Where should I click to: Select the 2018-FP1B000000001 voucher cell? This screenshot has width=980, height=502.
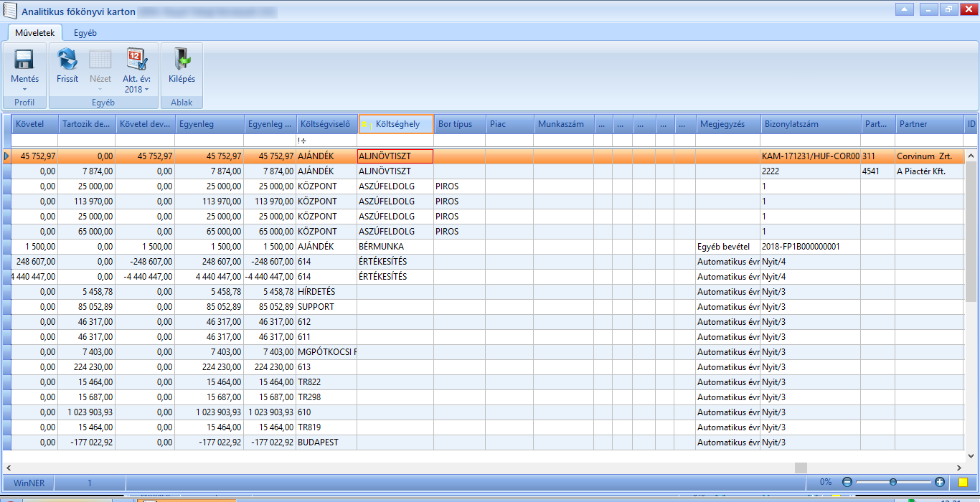point(811,246)
